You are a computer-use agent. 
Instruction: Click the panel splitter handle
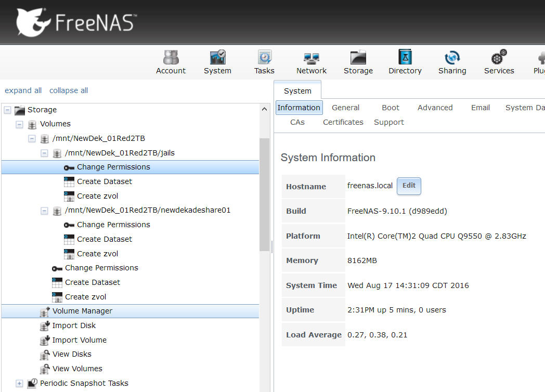tap(272, 247)
